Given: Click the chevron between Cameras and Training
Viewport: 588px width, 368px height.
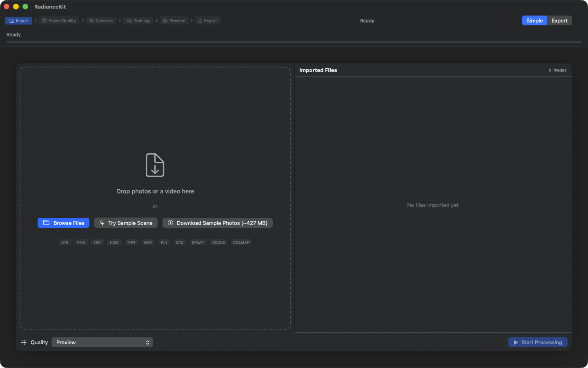Looking at the screenshot, I should pyautogui.click(x=120, y=20).
